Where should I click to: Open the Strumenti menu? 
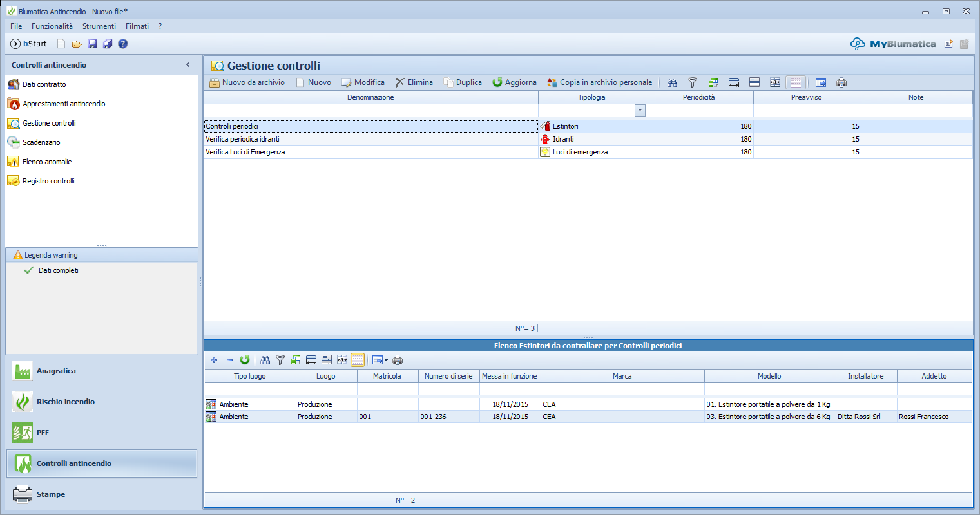[x=99, y=26]
